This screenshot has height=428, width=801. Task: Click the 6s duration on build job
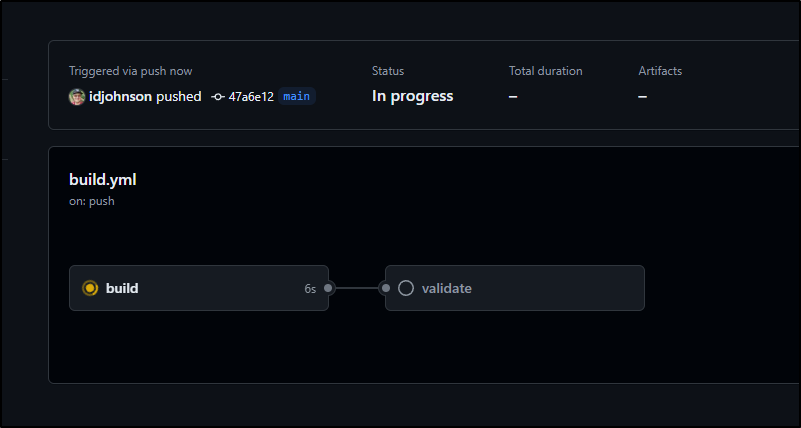point(310,289)
